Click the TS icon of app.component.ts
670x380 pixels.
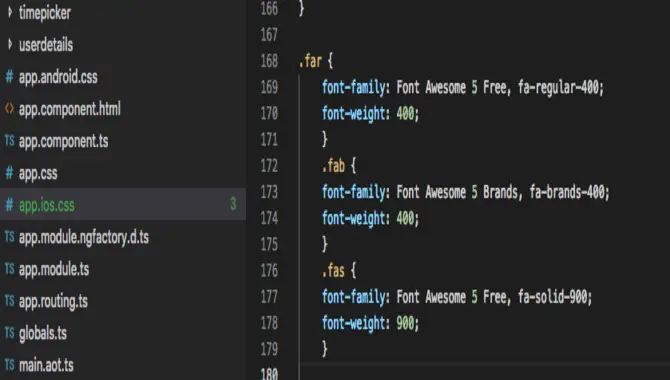point(9,141)
